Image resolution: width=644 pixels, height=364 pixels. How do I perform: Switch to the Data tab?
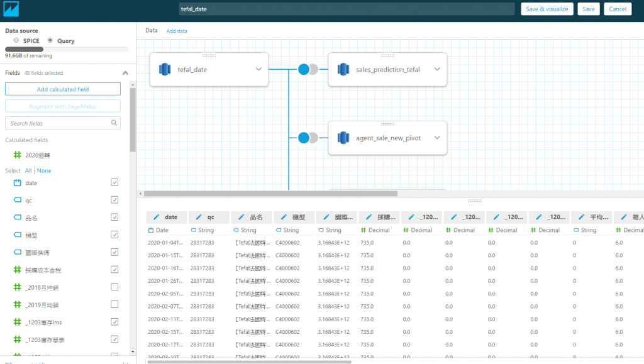coord(151,30)
